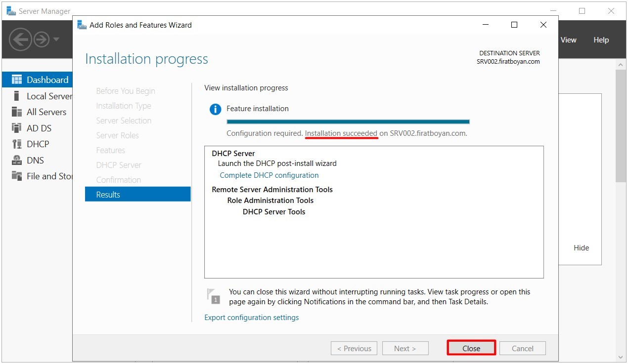The width and height of the screenshot is (628, 364).
Task: Click Server Manager's forward navigation arrow
Action: [x=42, y=40]
